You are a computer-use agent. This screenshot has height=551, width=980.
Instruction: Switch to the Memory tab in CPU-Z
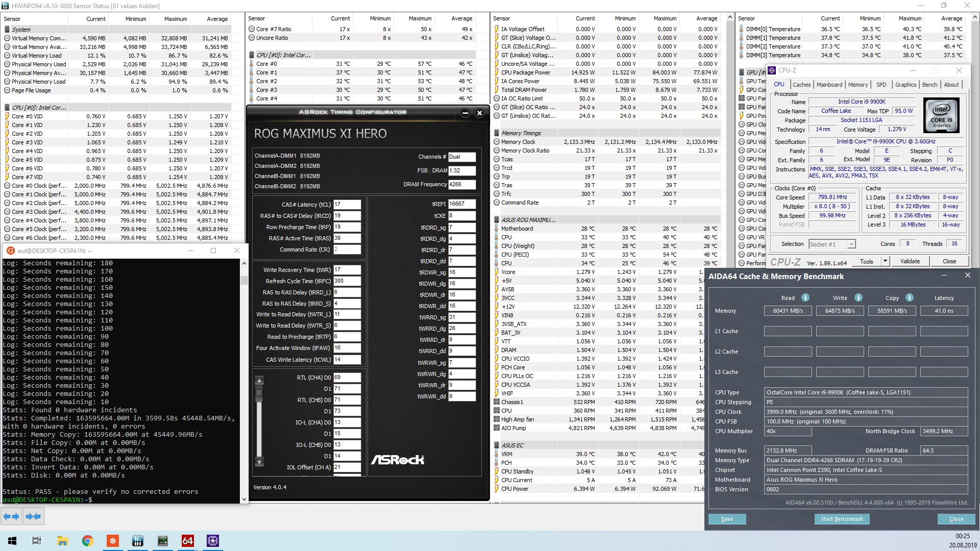(857, 85)
